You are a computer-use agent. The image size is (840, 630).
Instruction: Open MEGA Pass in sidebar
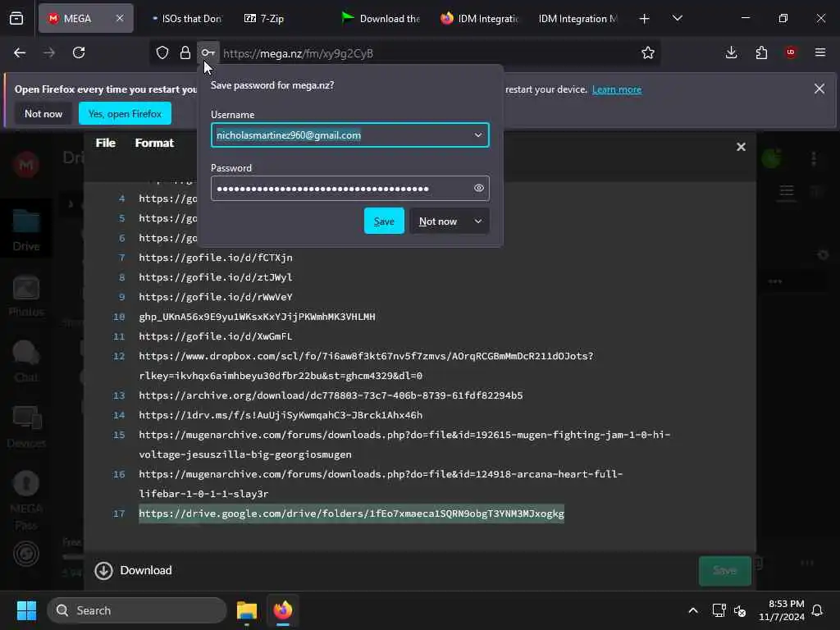pos(26,501)
